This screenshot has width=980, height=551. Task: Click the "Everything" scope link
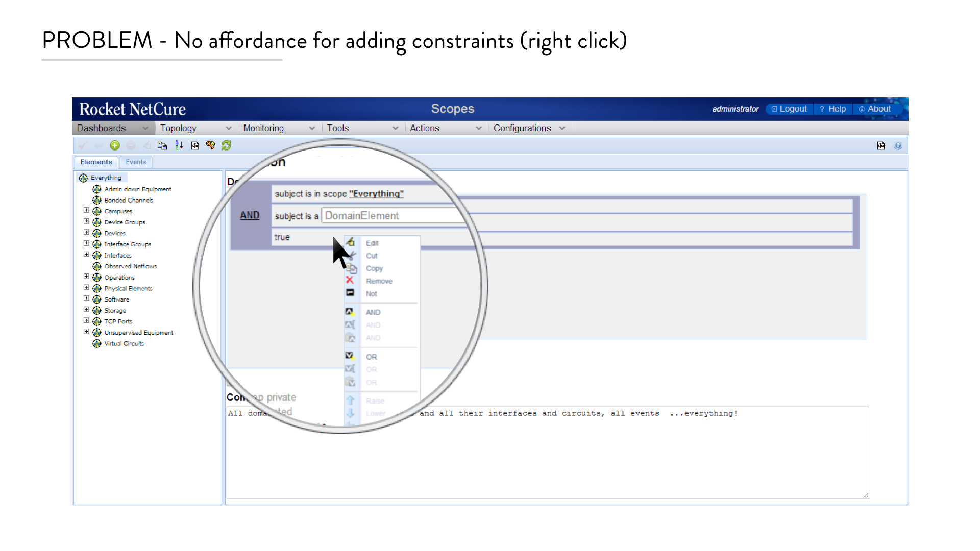(376, 194)
